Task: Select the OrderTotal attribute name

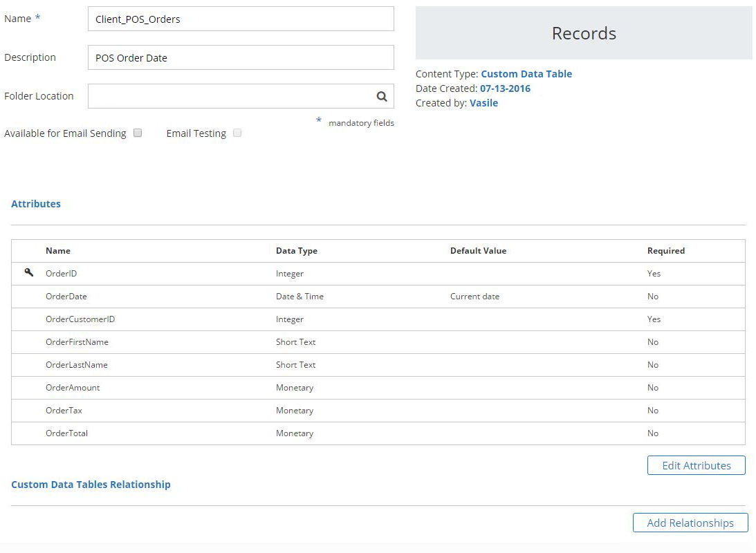Action: pyautogui.click(x=66, y=433)
